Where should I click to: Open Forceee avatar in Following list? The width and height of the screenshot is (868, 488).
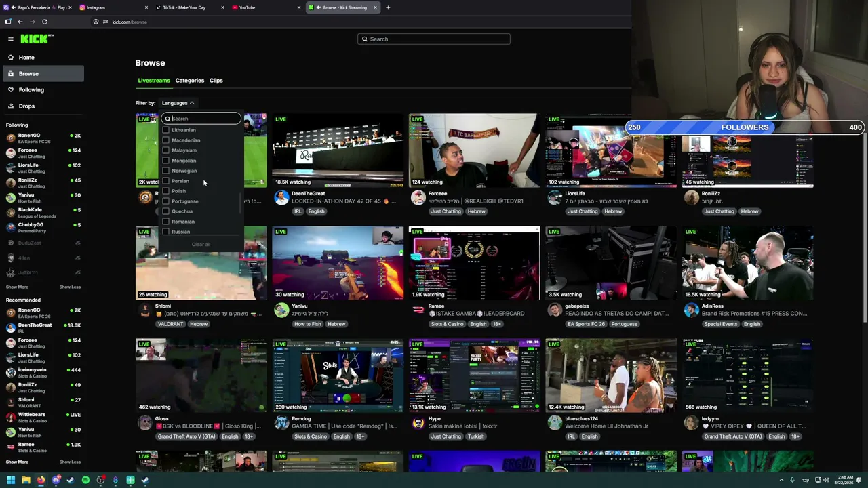point(11,153)
